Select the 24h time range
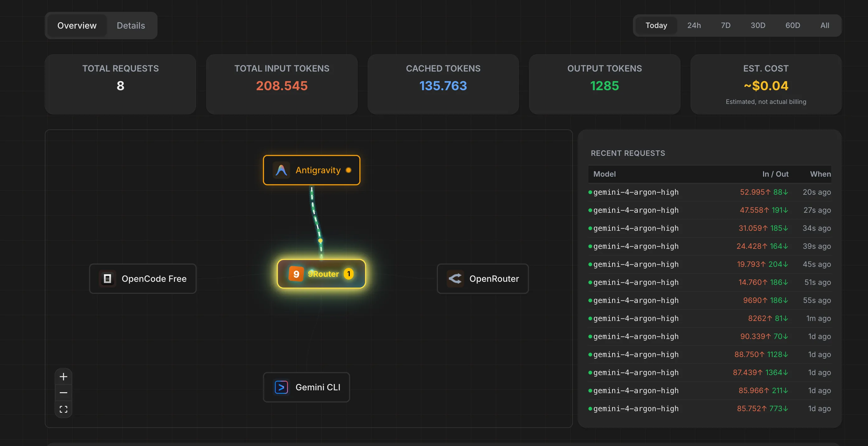The width and height of the screenshot is (868, 446). pyautogui.click(x=694, y=25)
